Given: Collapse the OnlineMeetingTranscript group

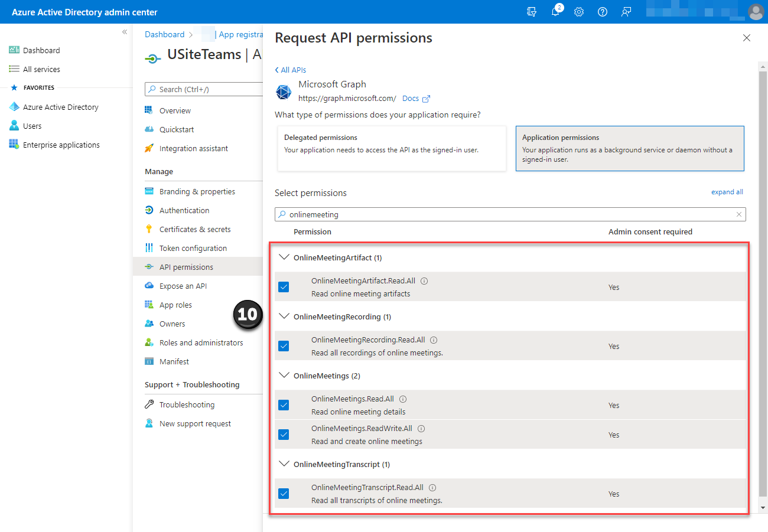Looking at the screenshot, I should click(x=284, y=464).
